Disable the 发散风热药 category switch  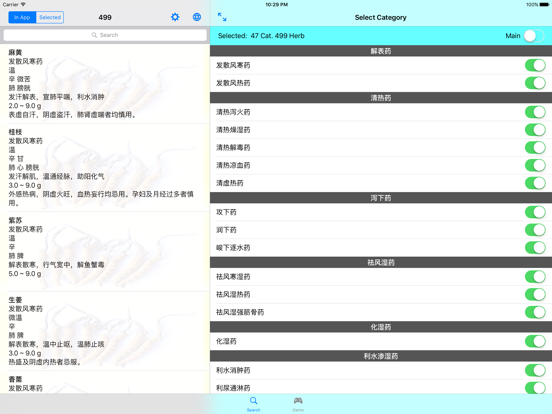535,83
